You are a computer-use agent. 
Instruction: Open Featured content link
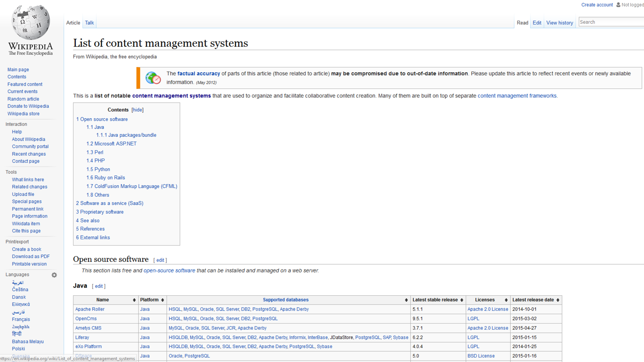(25, 84)
